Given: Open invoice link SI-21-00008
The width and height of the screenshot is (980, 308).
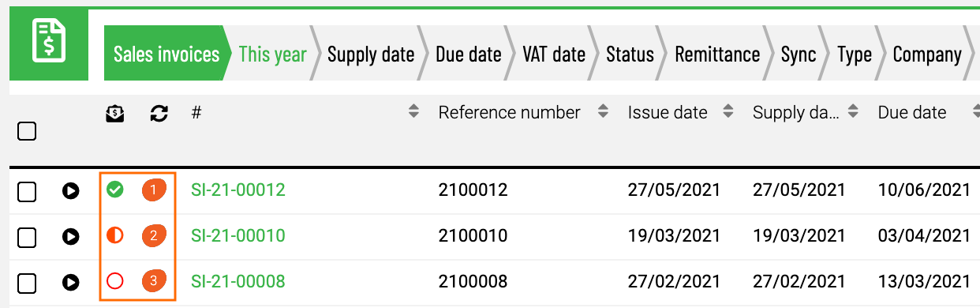Looking at the screenshot, I should (238, 281).
